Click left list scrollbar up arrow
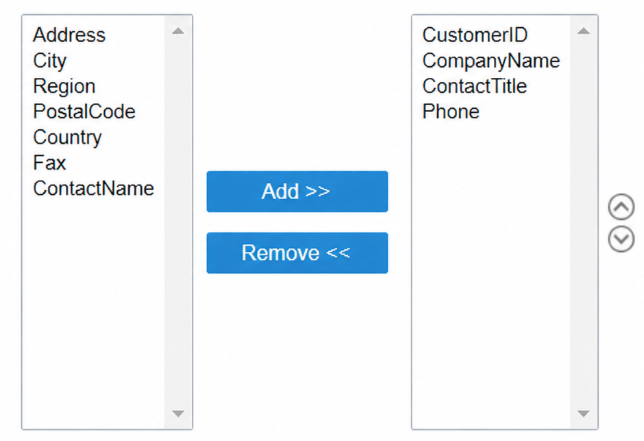This screenshot has width=644, height=441. pos(178,31)
